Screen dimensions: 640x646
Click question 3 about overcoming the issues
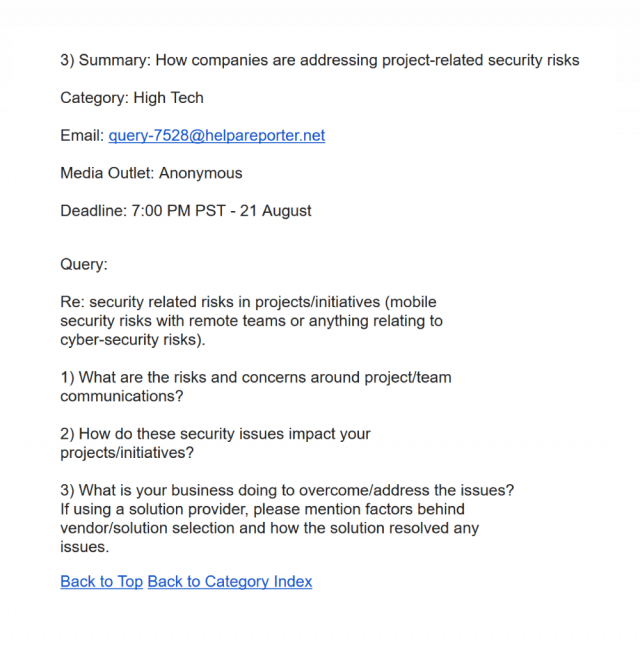point(287,491)
